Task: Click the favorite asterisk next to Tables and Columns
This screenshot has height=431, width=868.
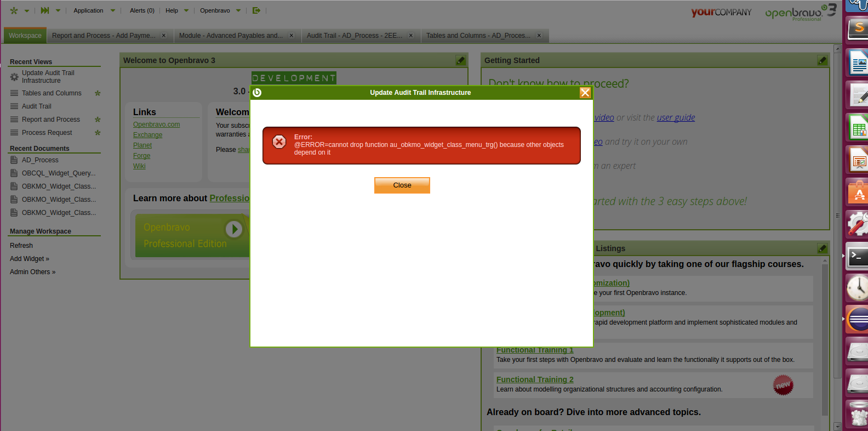Action: point(98,93)
